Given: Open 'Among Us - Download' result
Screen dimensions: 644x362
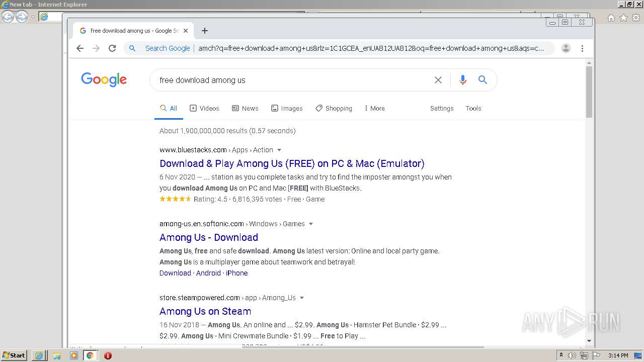Looking at the screenshot, I should click(x=209, y=237).
